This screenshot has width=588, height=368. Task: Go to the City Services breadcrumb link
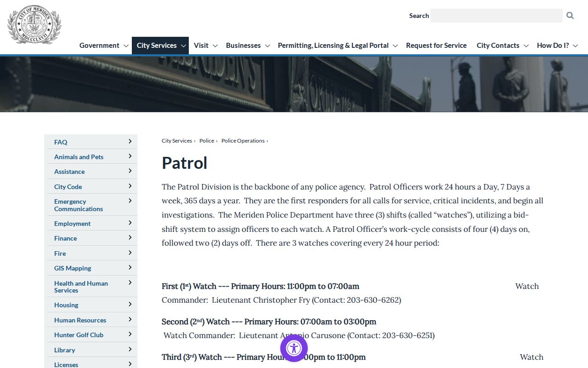coord(177,141)
